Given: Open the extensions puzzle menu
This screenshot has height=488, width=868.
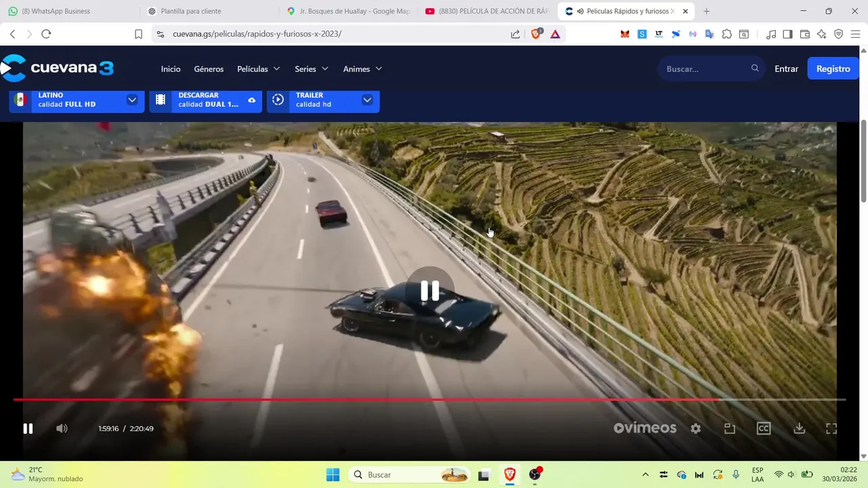Looking at the screenshot, I should pos(727,34).
